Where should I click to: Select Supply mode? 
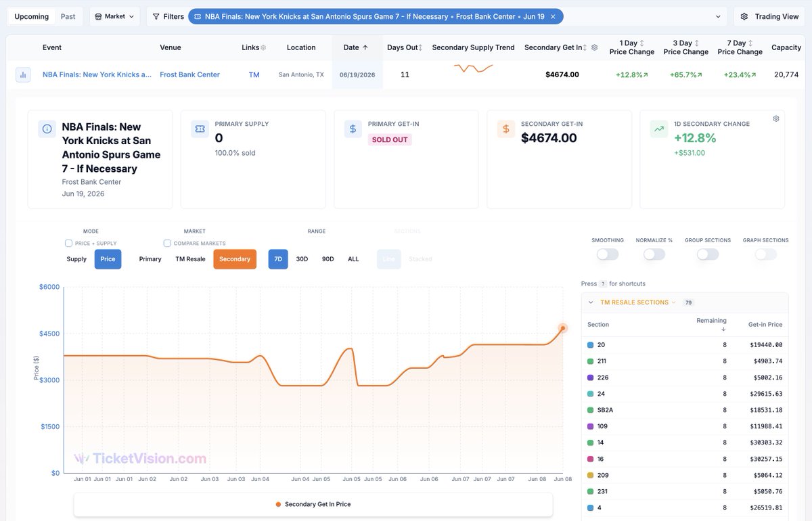click(x=76, y=259)
